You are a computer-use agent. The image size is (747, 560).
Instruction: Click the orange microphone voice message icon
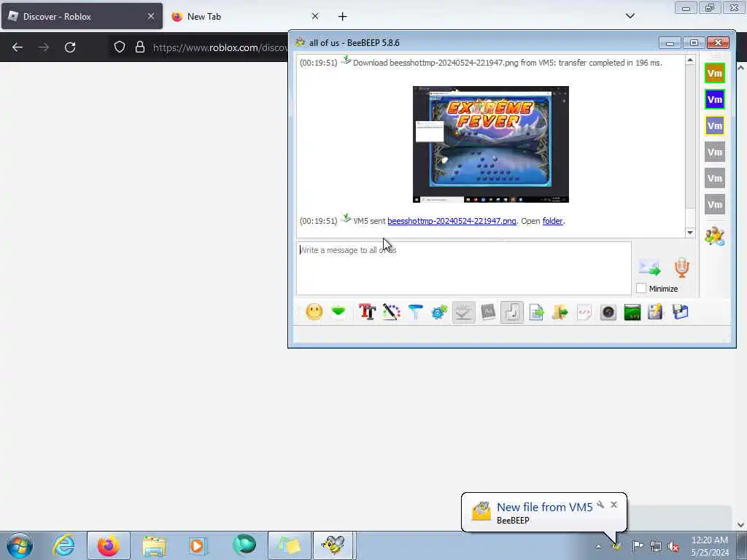[x=682, y=268]
